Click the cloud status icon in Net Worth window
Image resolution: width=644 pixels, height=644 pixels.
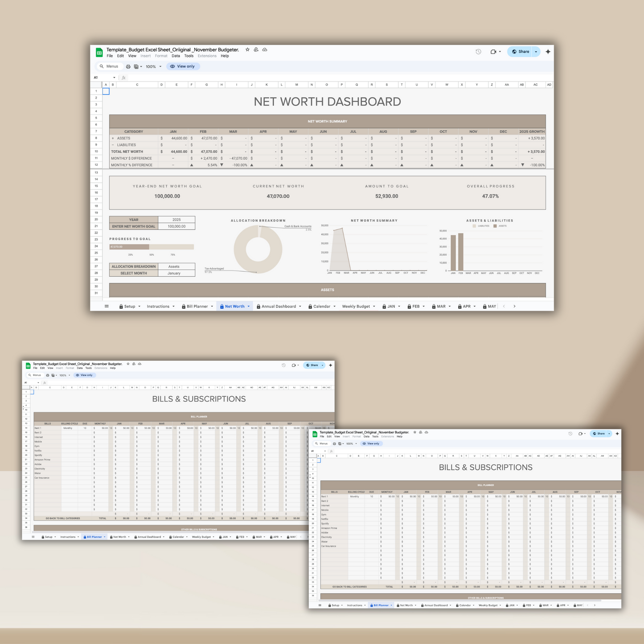point(265,50)
